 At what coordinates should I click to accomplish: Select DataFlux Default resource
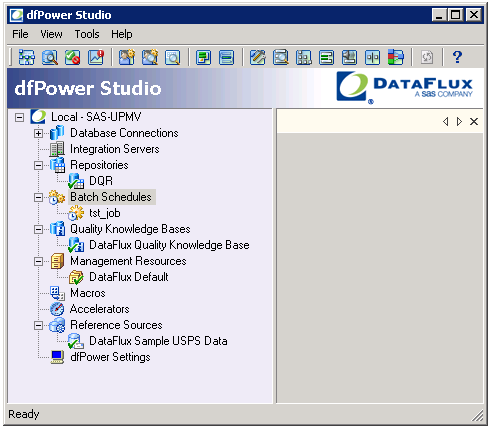click(x=129, y=277)
